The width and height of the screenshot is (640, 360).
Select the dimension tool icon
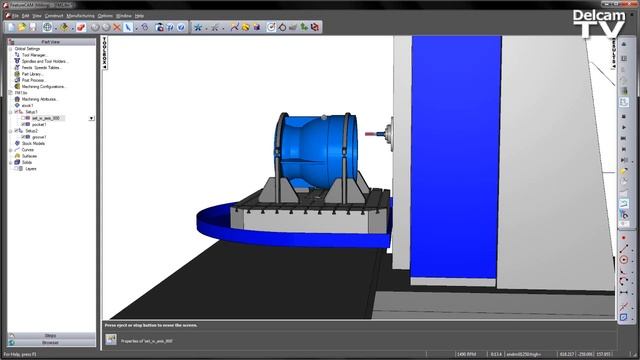624,292
